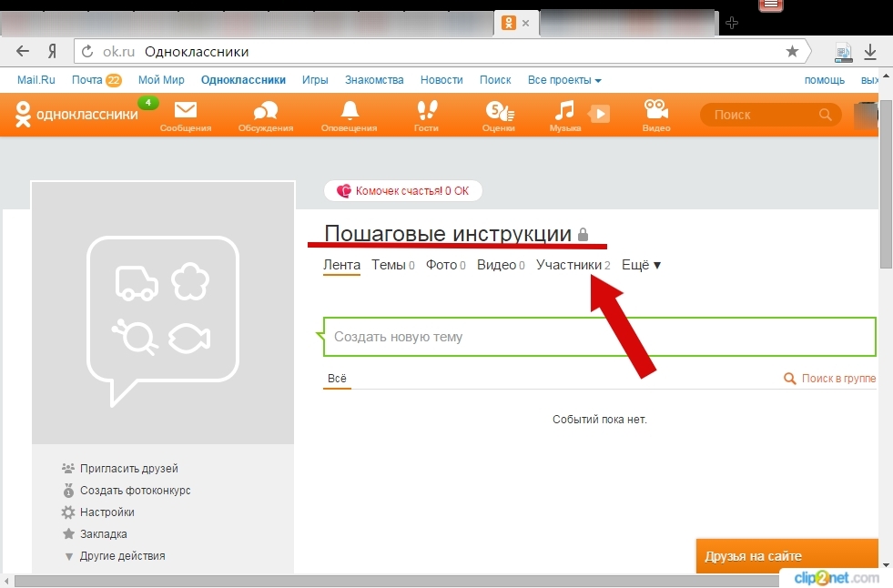The width and height of the screenshot is (893, 588).
Task: Open Одноклассники link in Mail.Ru bar
Action: pyautogui.click(x=243, y=80)
